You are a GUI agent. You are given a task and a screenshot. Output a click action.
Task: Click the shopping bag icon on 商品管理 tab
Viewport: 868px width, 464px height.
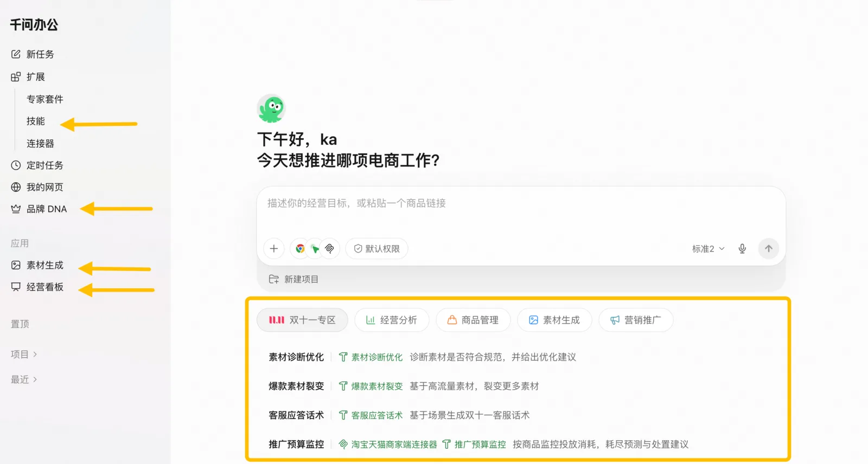452,320
